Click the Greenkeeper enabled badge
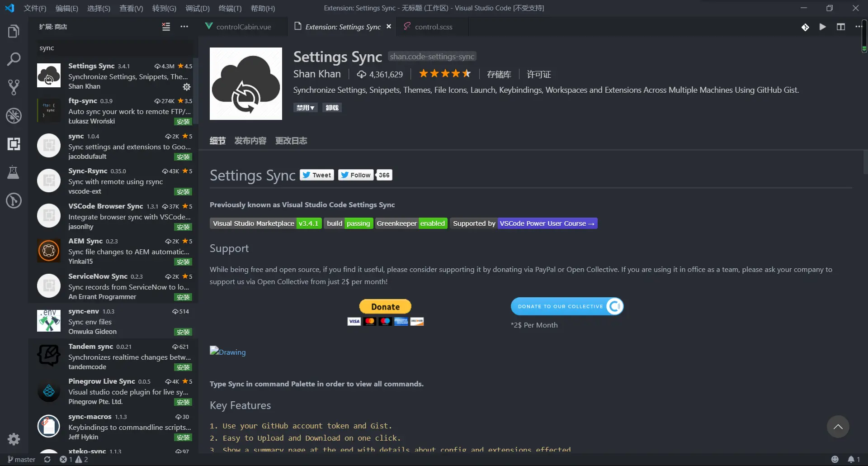This screenshot has height=466, width=868. 411,223
